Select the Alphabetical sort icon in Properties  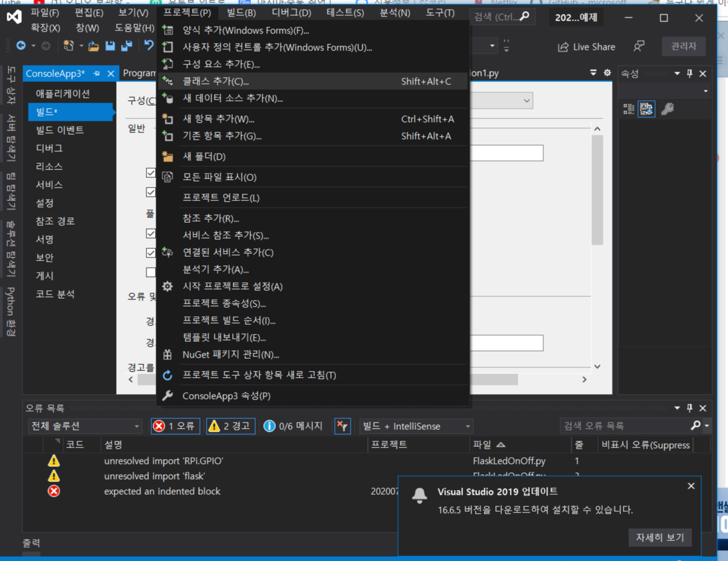pos(647,109)
